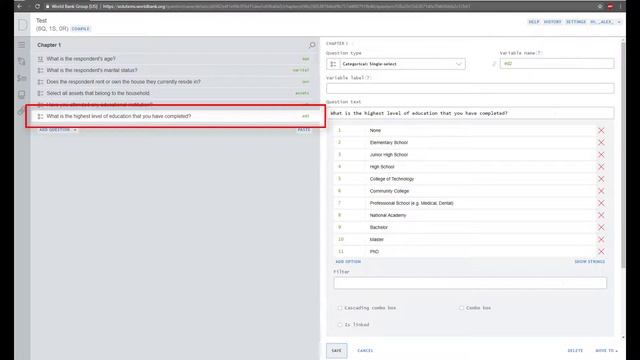Remove option 'Elementary School' via red X
The image size is (640, 360).
(x=601, y=142)
